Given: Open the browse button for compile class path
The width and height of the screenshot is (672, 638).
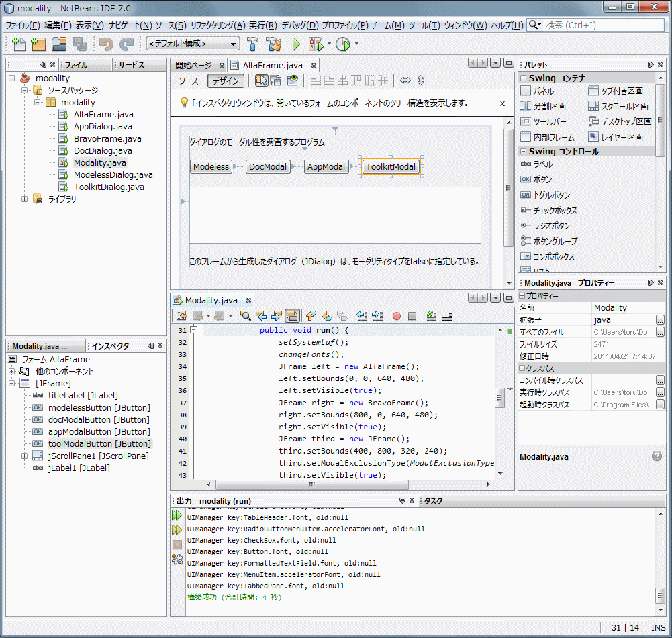Looking at the screenshot, I should coord(660,380).
